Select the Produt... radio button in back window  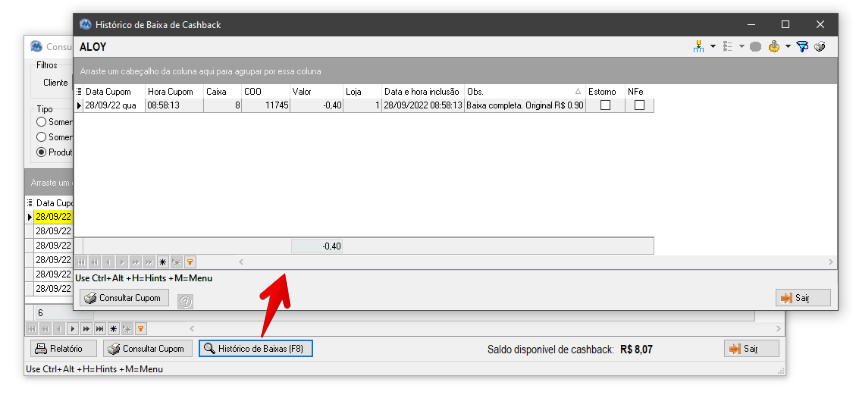(x=41, y=152)
